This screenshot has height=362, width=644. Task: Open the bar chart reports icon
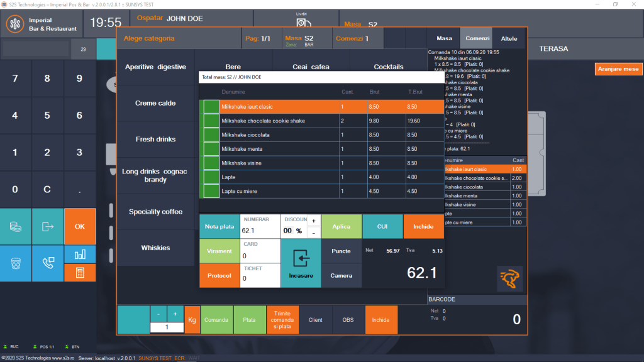click(80, 254)
